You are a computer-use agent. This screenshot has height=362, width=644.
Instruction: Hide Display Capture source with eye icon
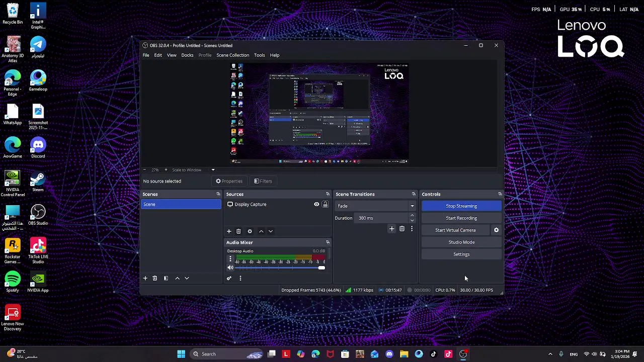pyautogui.click(x=316, y=205)
